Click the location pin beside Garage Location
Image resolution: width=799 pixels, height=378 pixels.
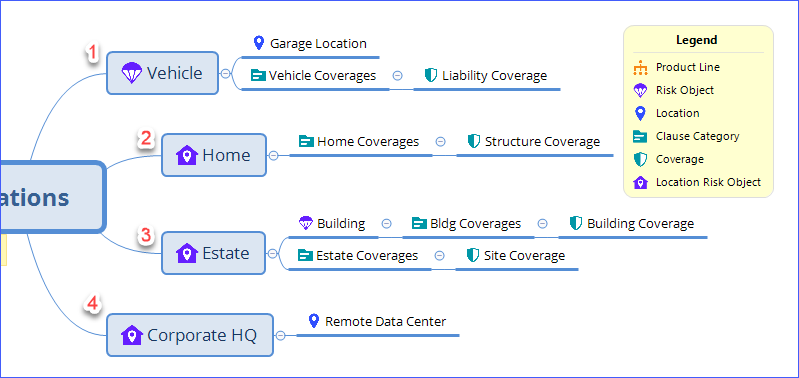pyautogui.click(x=259, y=43)
